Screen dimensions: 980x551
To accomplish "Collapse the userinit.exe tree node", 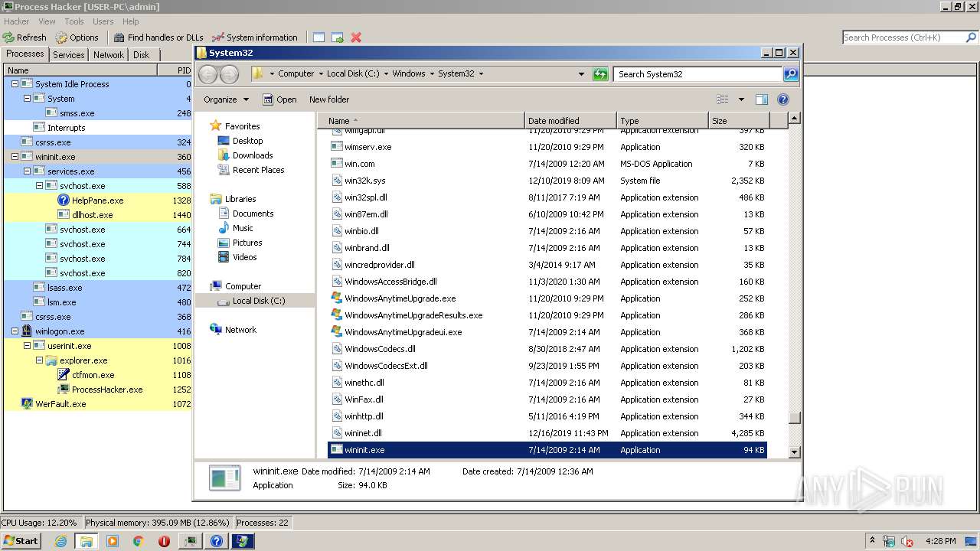I will pos(27,346).
